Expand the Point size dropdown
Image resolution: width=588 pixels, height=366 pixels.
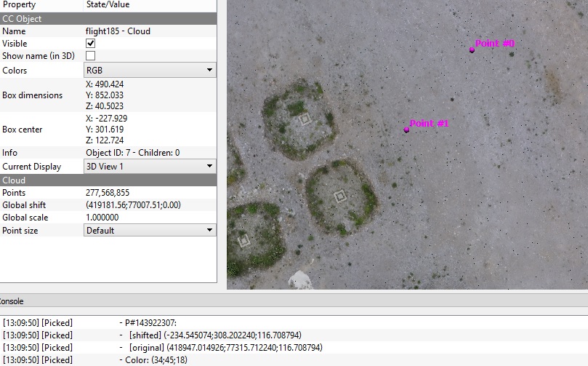pos(150,231)
